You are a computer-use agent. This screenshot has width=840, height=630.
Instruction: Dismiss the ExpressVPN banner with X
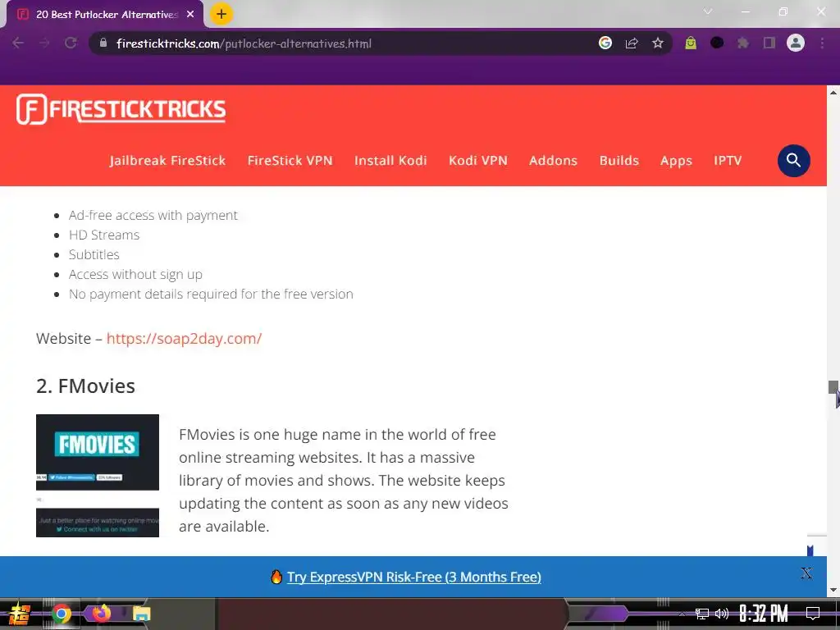tap(806, 573)
